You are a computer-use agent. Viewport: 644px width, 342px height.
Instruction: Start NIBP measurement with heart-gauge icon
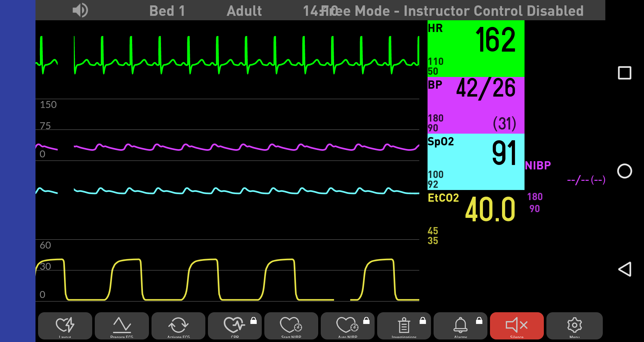pyautogui.click(x=291, y=326)
